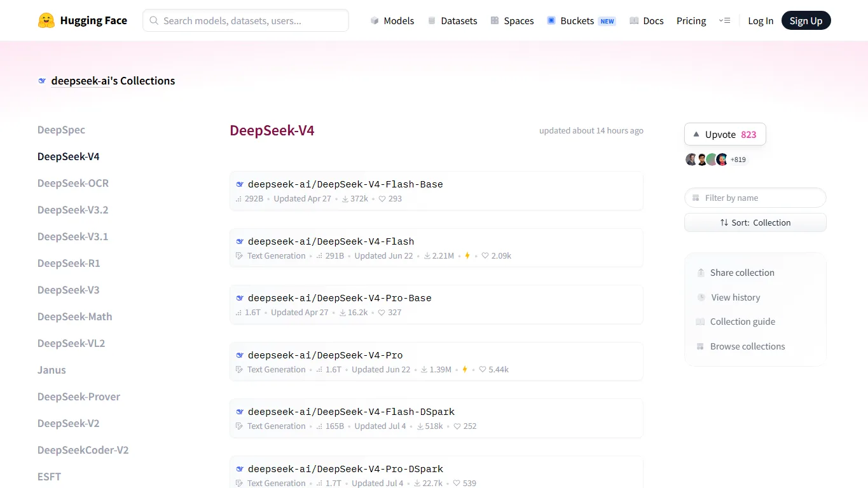Viewport: 868px width, 488px height.
Task: Click the Hugging Face emoji logo
Action: pos(46,20)
